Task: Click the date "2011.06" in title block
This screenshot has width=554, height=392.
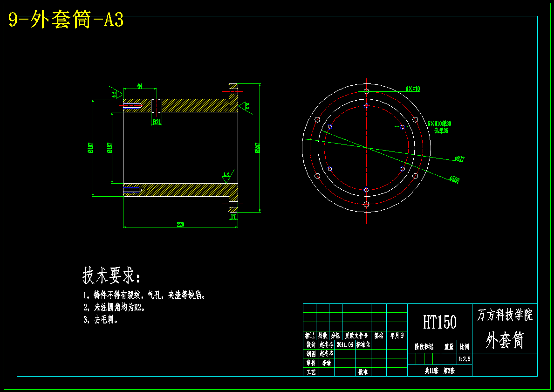Action: [345, 344]
